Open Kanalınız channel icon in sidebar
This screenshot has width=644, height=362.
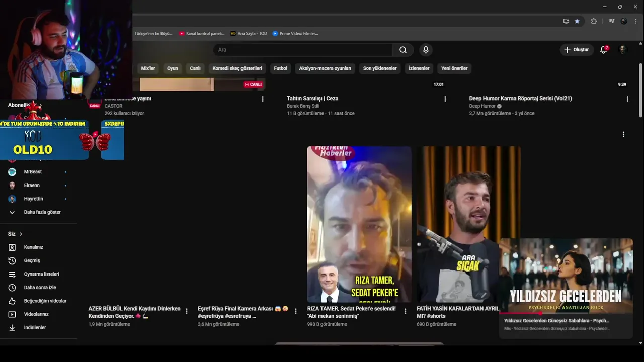point(12,247)
